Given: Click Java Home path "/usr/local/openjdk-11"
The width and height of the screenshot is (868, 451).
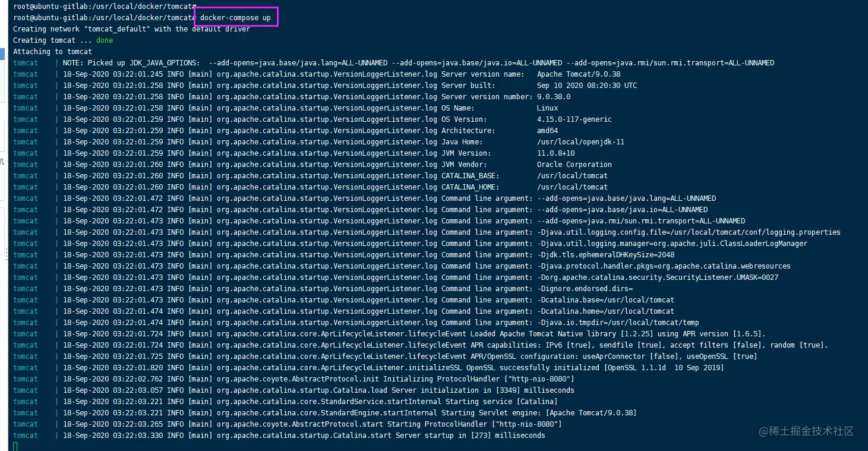Looking at the screenshot, I should click(580, 142).
